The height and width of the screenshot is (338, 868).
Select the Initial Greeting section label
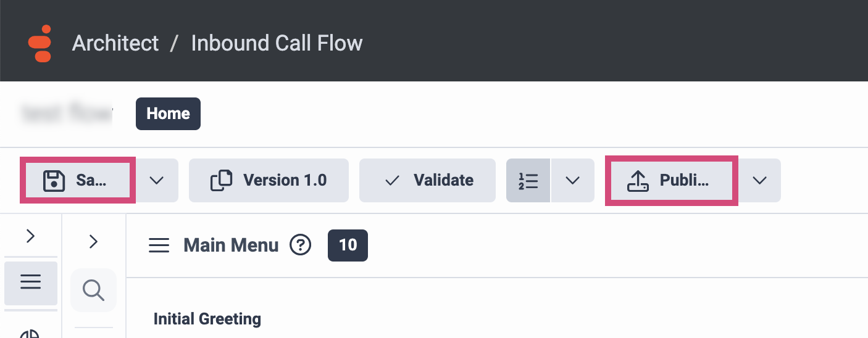[207, 319]
